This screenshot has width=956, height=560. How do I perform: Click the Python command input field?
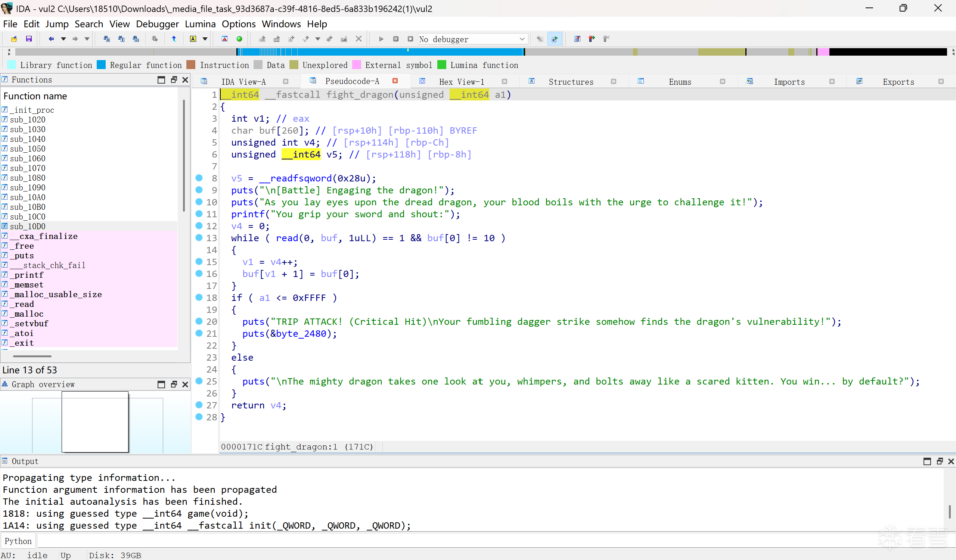(455, 541)
